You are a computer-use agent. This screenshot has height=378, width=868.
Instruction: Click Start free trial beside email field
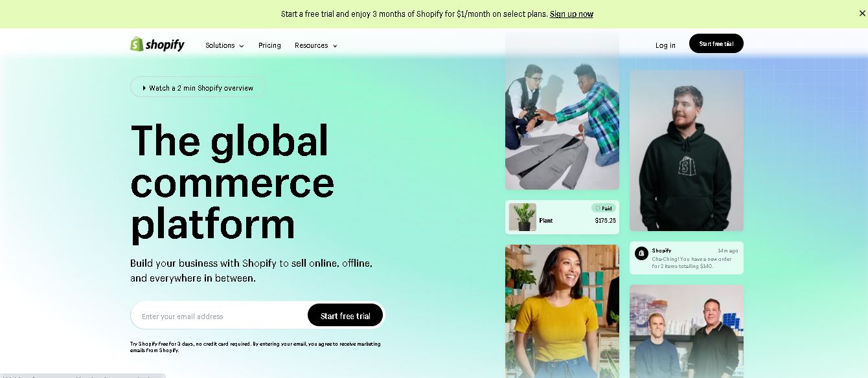tap(345, 316)
